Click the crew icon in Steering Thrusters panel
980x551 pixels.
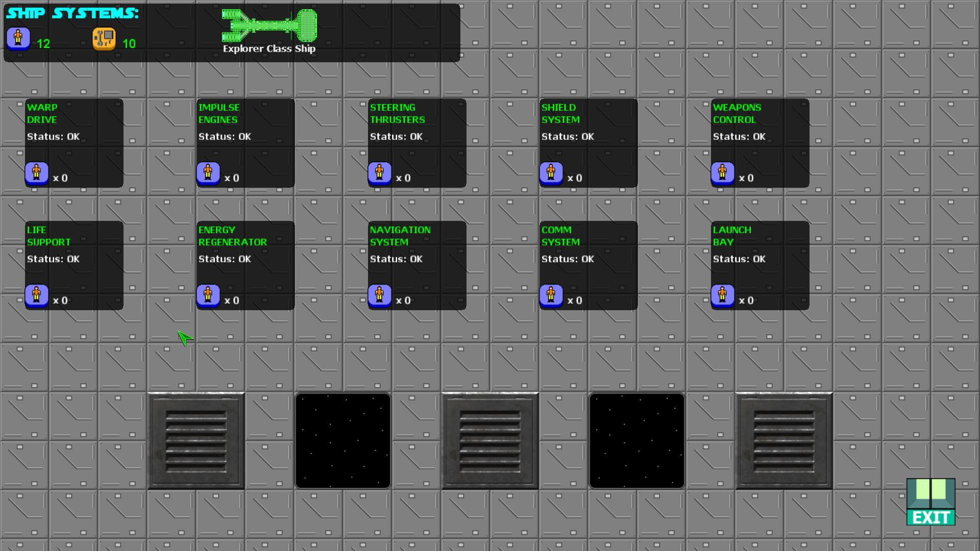click(x=380, y=173)
